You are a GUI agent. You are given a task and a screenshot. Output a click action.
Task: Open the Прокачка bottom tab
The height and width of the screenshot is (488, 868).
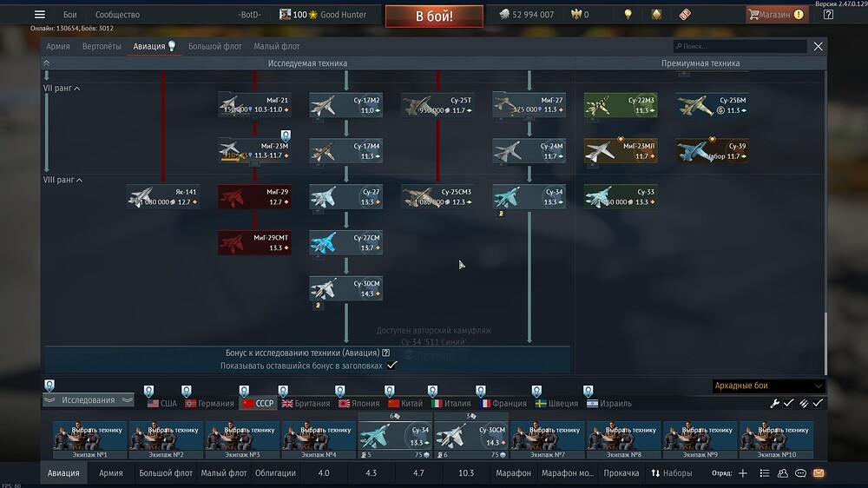[621, 473]
